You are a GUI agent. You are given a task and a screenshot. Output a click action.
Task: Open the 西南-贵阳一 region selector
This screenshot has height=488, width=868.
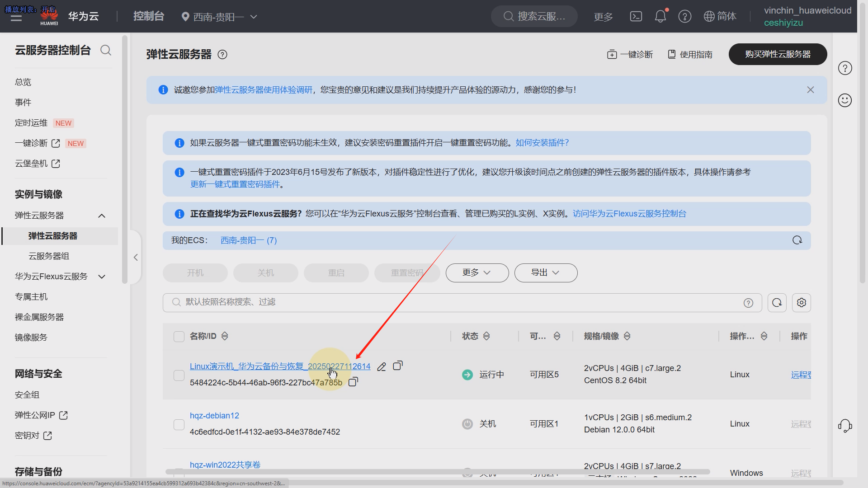tap(219, 17)
